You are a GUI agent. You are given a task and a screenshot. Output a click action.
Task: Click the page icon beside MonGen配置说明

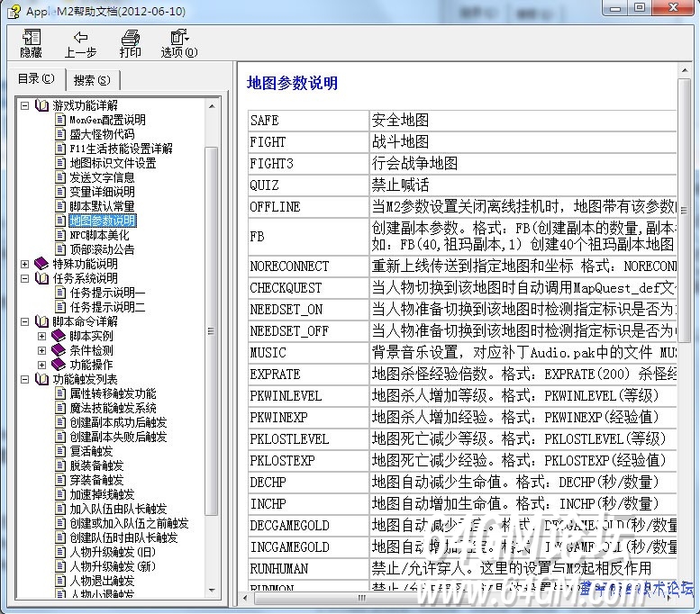click(60, 120)
